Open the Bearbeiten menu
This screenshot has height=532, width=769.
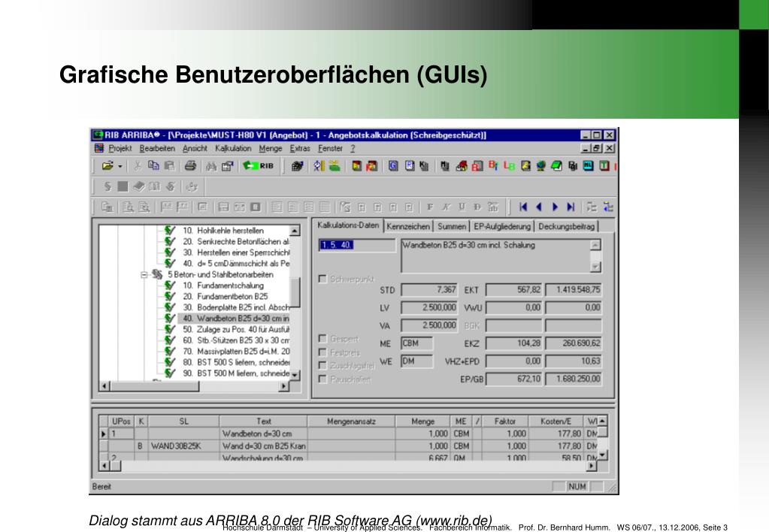coord(157,148)
